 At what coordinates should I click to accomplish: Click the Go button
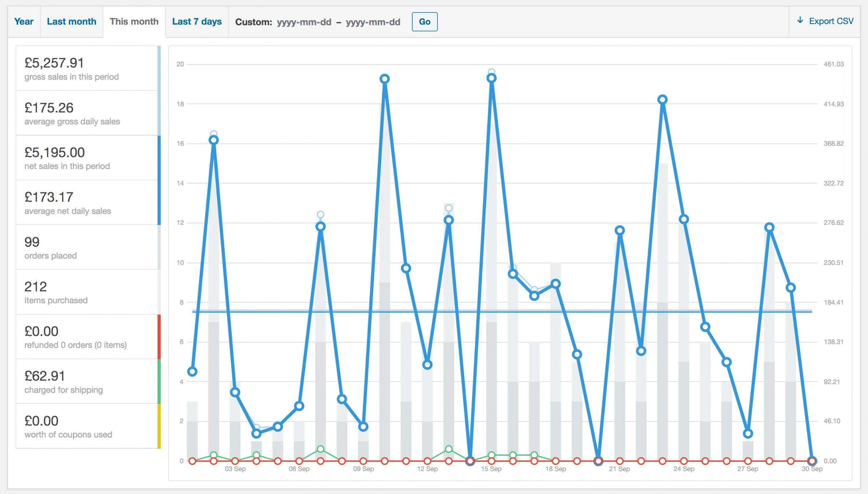click(425, 22)
